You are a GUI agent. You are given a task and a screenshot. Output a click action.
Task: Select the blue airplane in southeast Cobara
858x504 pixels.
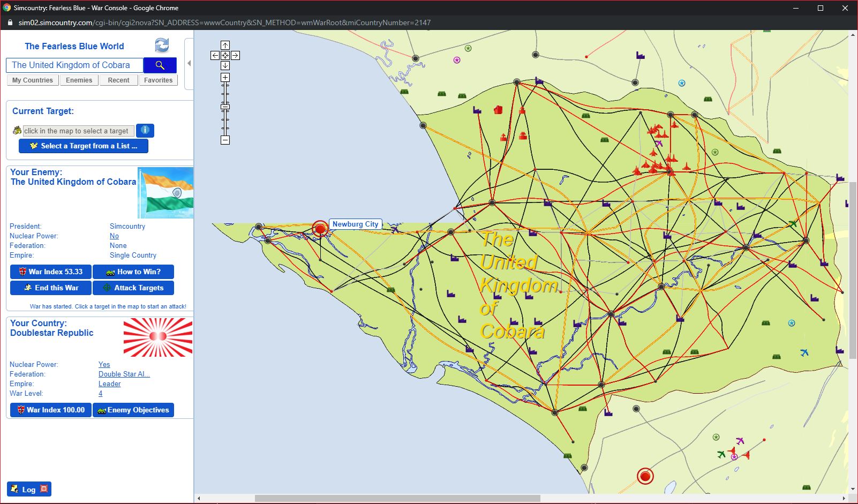[804, 352]
